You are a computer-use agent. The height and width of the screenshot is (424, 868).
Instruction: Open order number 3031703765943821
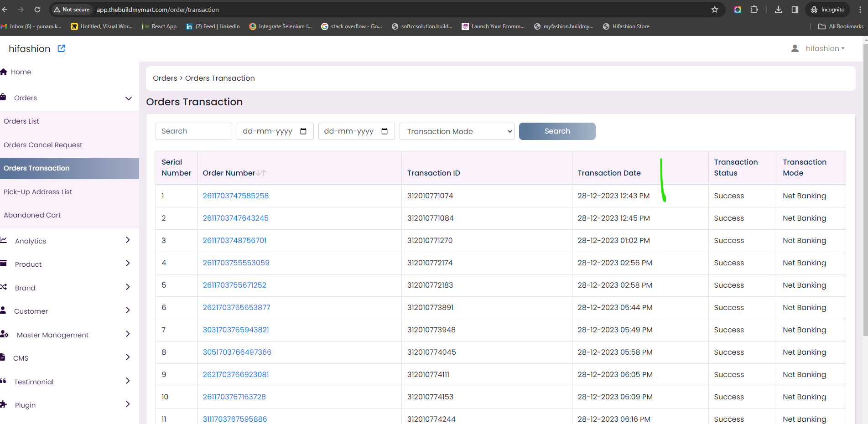click(x=236, y=330)
